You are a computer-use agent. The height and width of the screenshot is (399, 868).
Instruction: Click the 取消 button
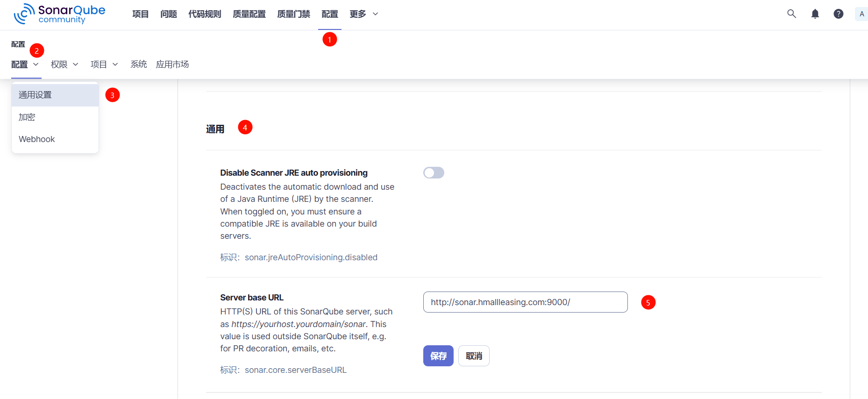pos(474,356)
